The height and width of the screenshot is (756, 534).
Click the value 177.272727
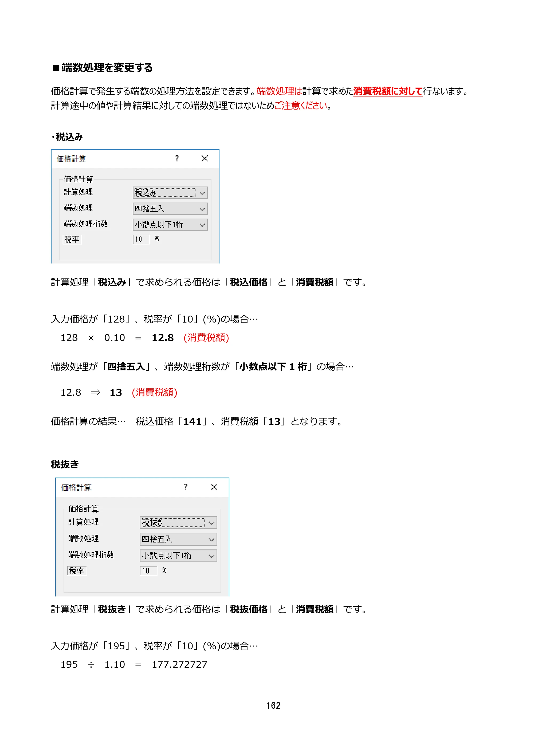point(179,664)
